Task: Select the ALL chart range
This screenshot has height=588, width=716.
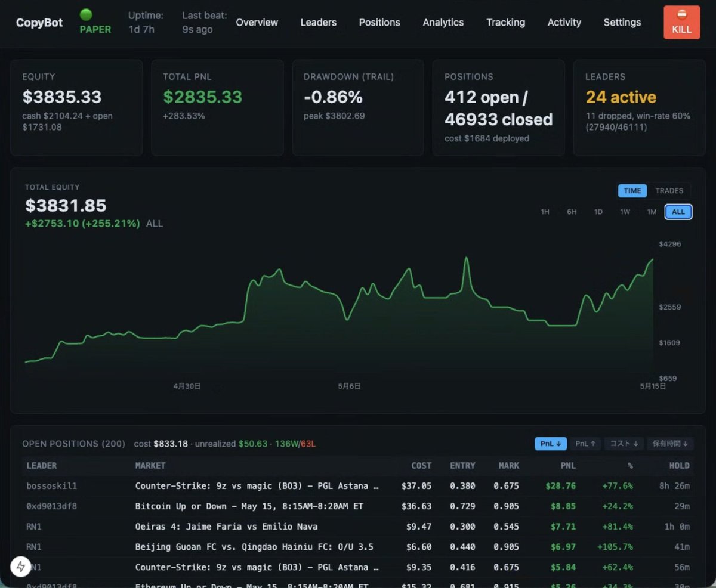Action: pos(678,212)
